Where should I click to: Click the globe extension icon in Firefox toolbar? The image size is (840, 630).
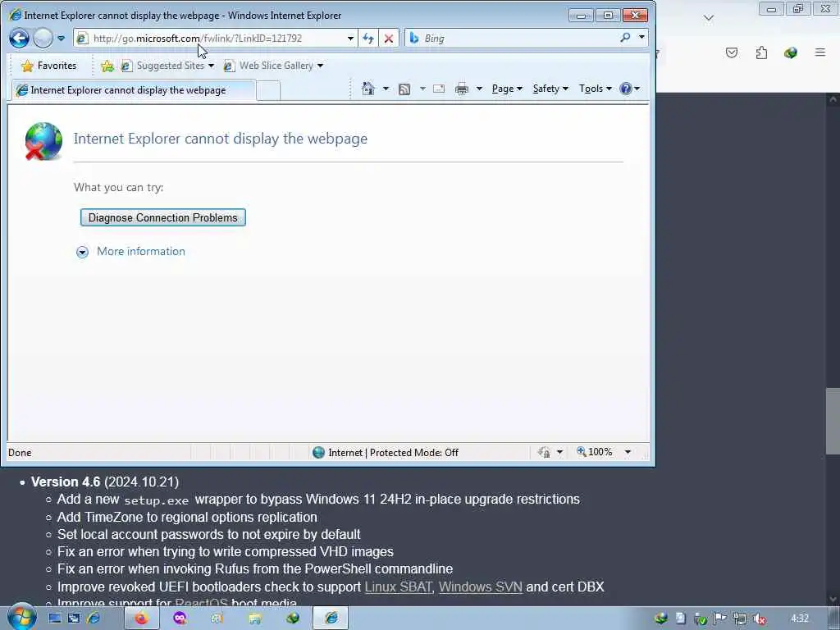pyautogui.click(x=791, y=52)
